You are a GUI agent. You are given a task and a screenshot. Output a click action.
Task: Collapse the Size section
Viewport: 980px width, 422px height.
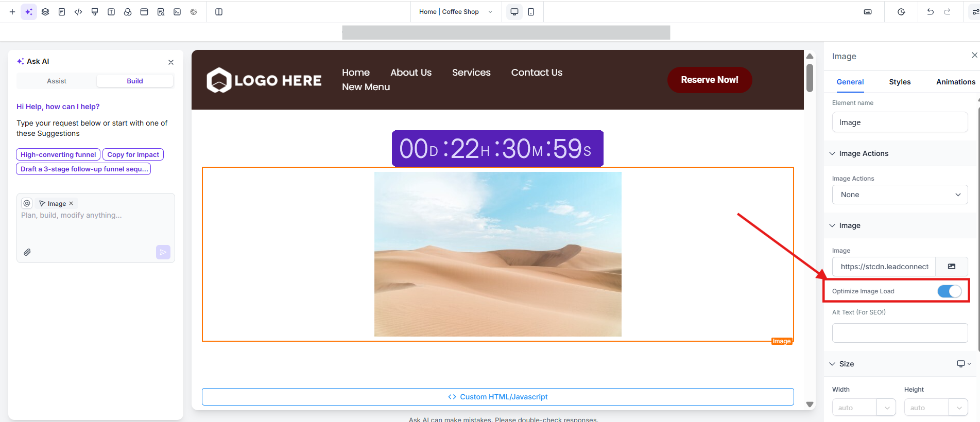[x=832, y=364]
